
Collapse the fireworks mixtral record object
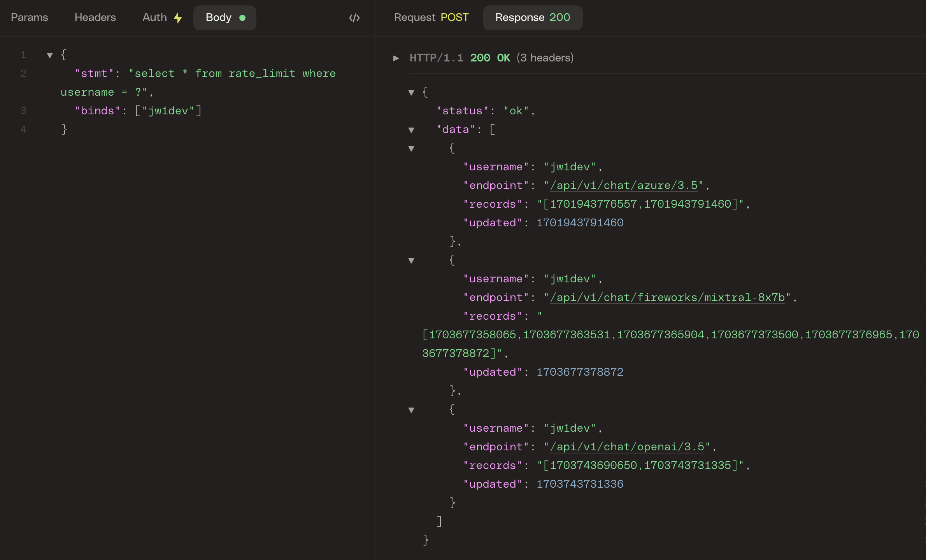point(411,261)
